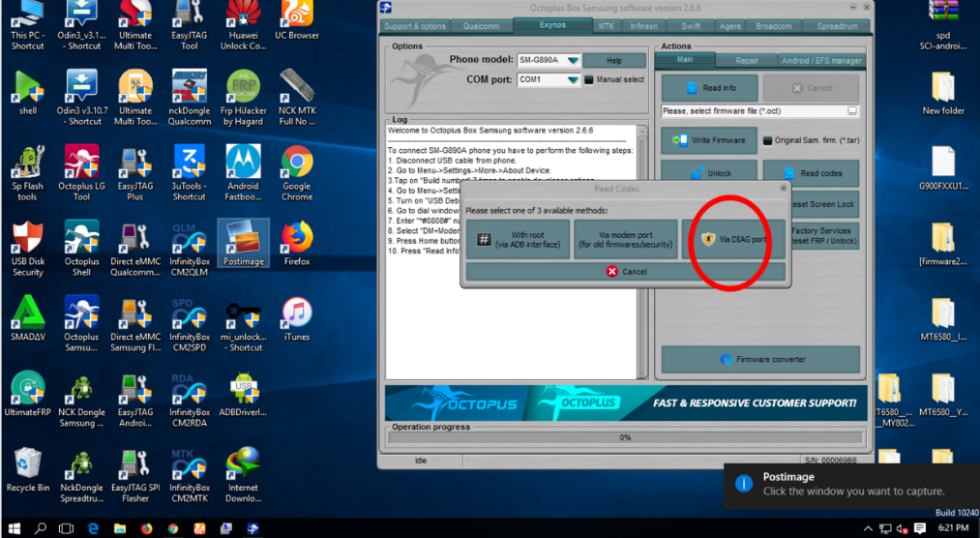The image size is (980, 538).
Task: Open New folder on desktop
Action: pos(943,93)
